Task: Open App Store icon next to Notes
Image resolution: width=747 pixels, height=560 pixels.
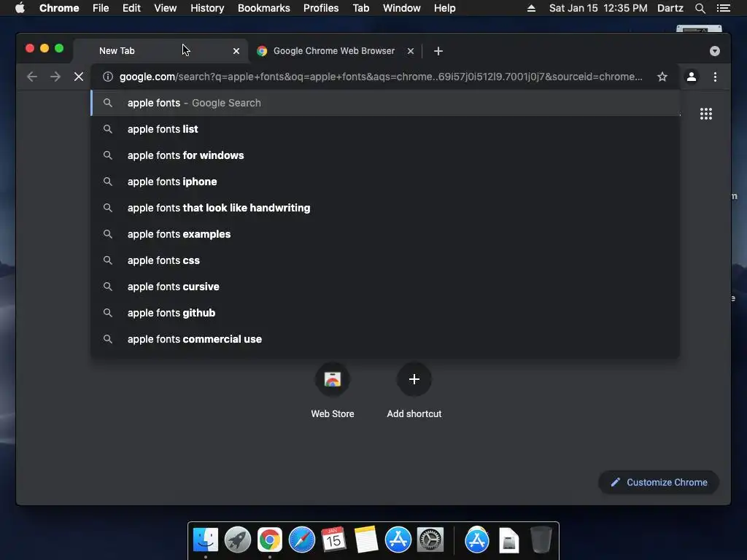Action: pos(398,540)
